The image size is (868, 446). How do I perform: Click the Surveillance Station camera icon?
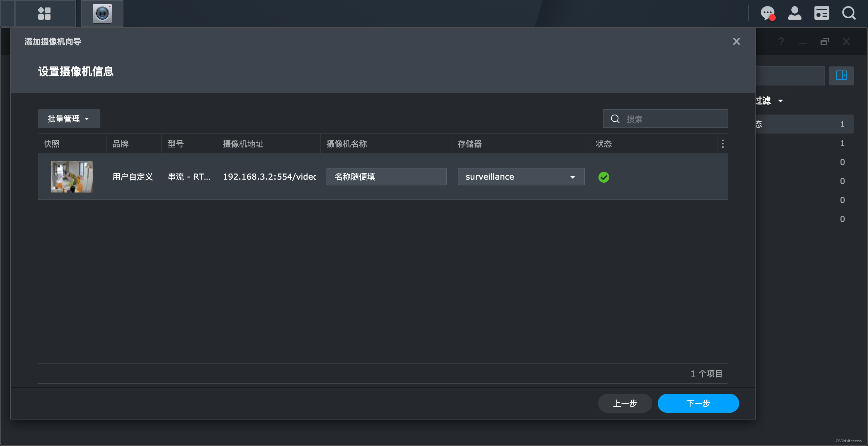tap(102, 14)
